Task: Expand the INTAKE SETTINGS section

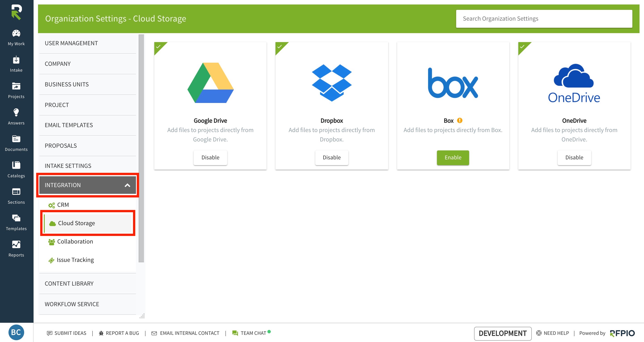Action: [87, 166]
